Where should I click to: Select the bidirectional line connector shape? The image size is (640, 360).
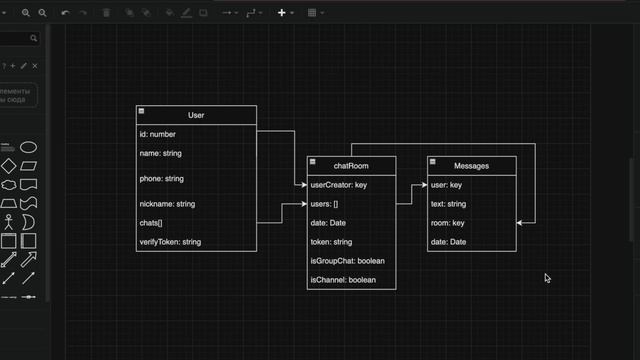(x=9, y=278)
